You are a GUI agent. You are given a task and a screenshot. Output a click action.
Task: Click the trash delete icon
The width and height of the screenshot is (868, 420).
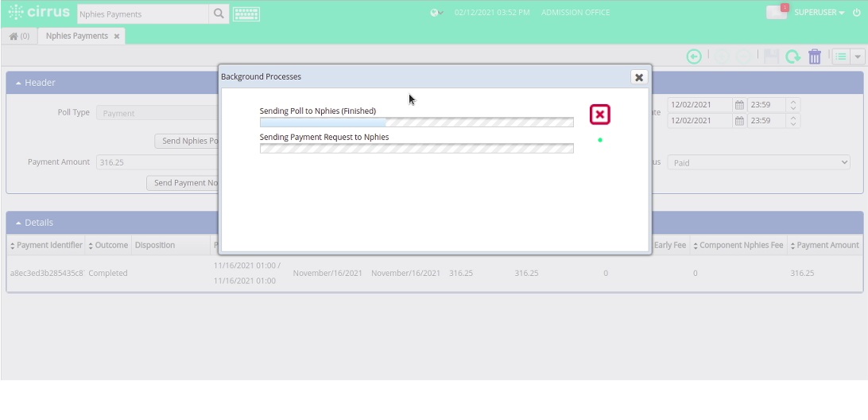click(814, 56)
